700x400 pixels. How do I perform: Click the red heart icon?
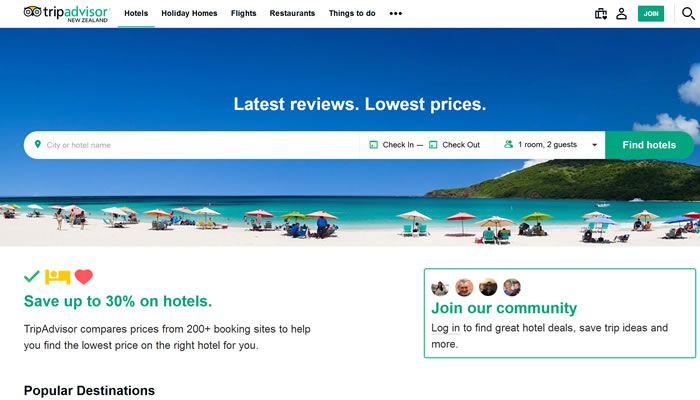click(x=83, y=277)
